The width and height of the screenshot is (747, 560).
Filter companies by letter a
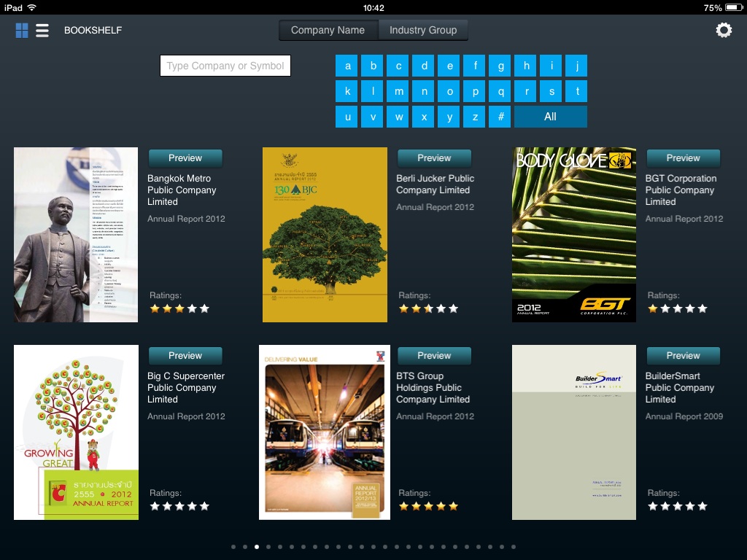[x=348, y=66]
